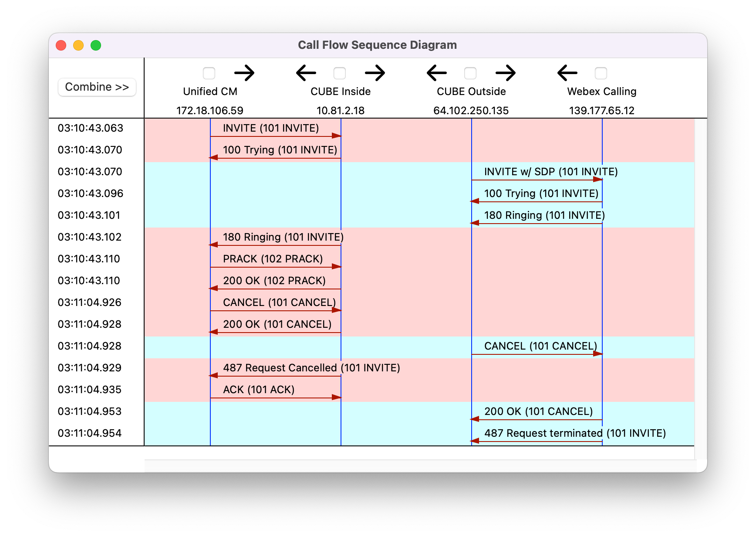Click IP address 10.81.2.18
This screenshot has height=537, width=756.
click(341, 111)
